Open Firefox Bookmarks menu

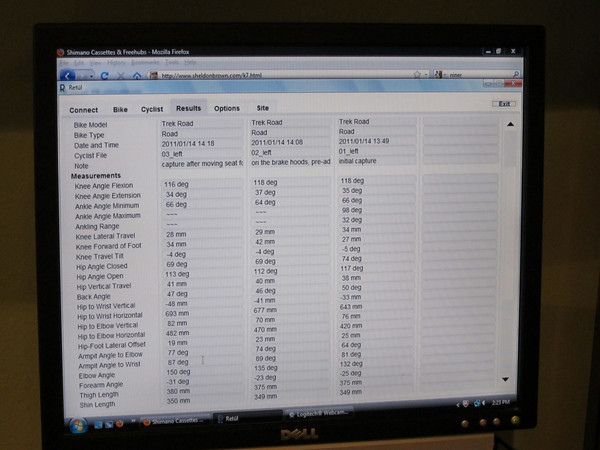point(145,62)
